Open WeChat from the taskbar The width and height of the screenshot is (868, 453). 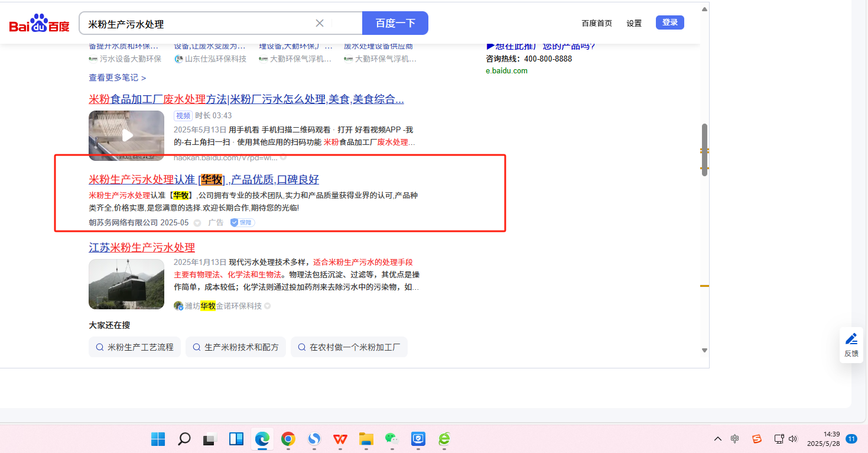click(392, 439)
